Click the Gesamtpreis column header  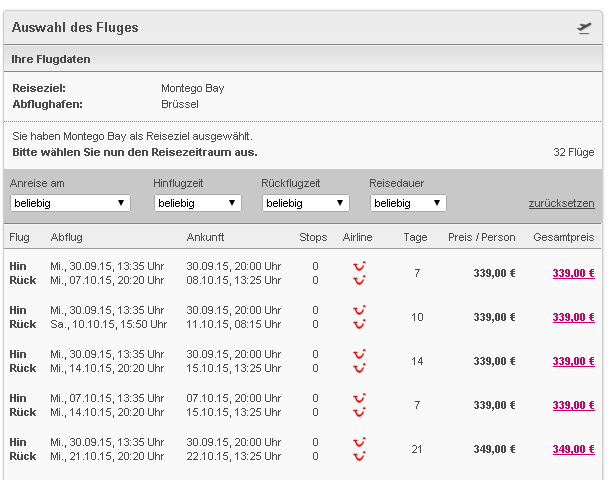(564, 237)
